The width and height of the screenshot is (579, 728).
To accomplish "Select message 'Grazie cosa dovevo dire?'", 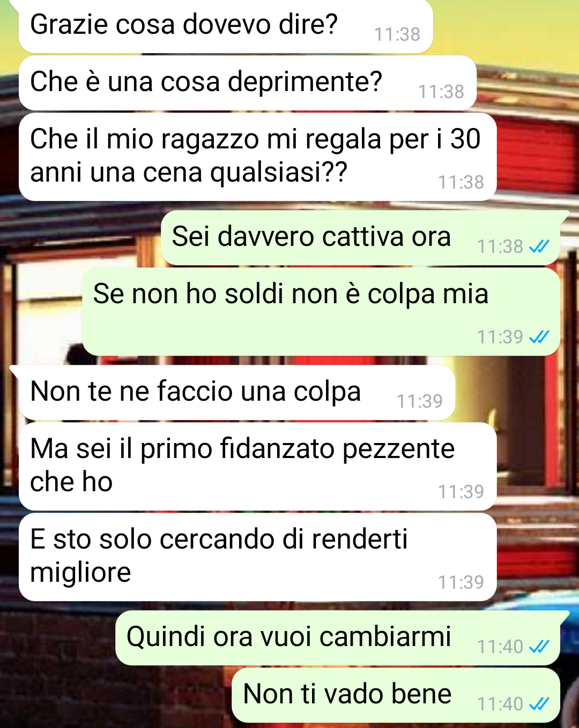I will click(226, 27).
